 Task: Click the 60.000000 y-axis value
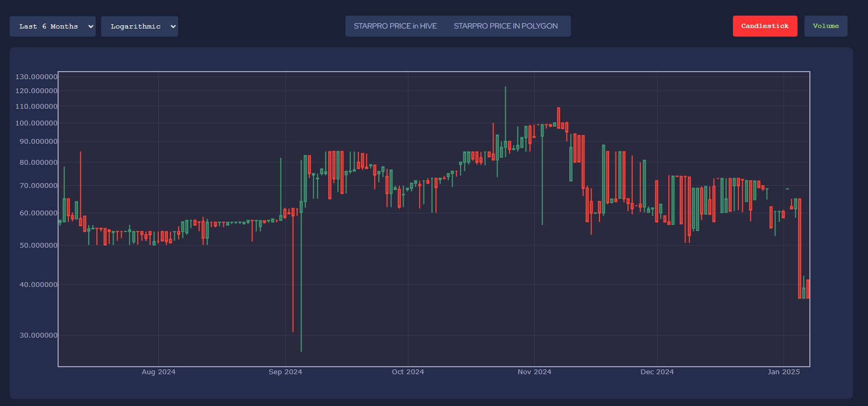pos(38,213)
